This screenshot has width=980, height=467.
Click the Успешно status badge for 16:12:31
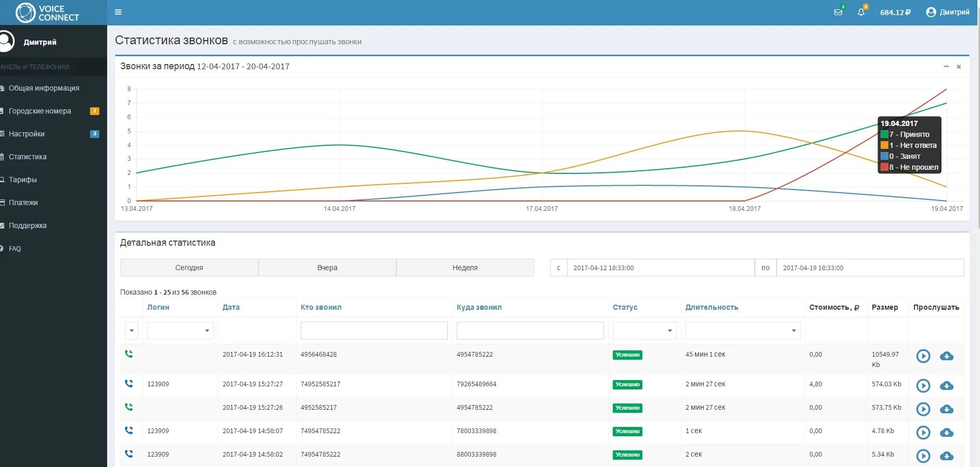click(627, 355)
